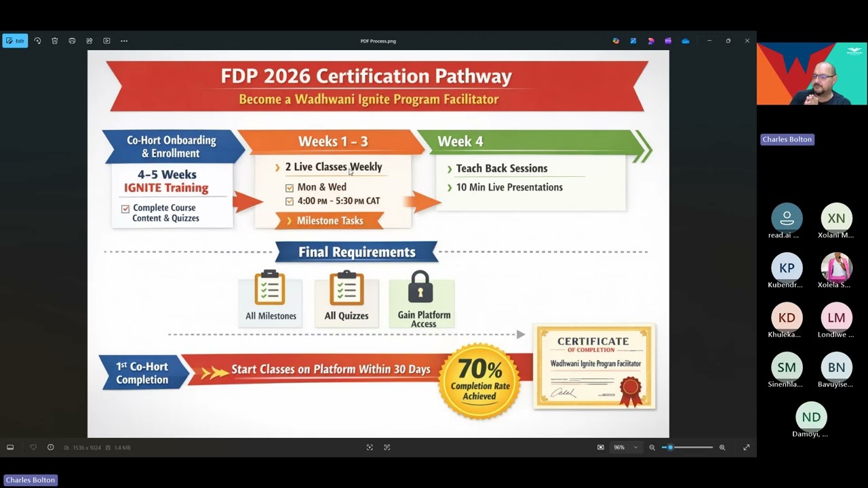Open the Designer edit icon in title bar
This screenshot has height=488, width=868.
pos(633,41)
